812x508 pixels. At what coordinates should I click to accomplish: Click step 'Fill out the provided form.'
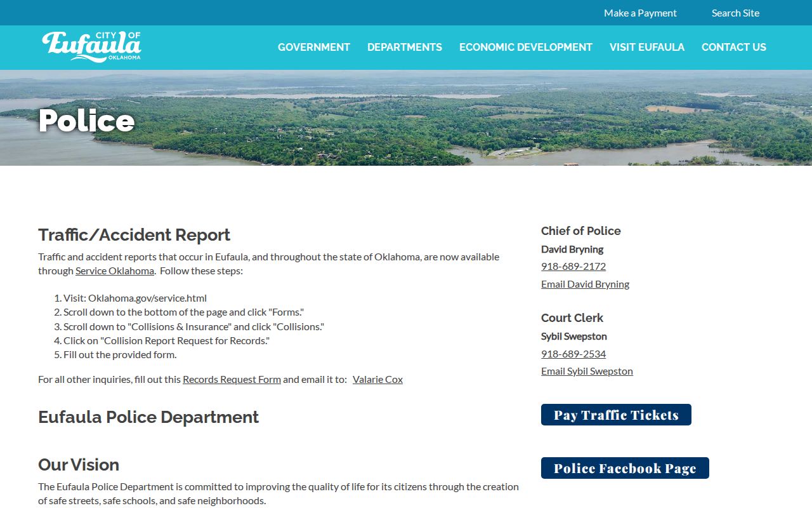click(120, 354)
